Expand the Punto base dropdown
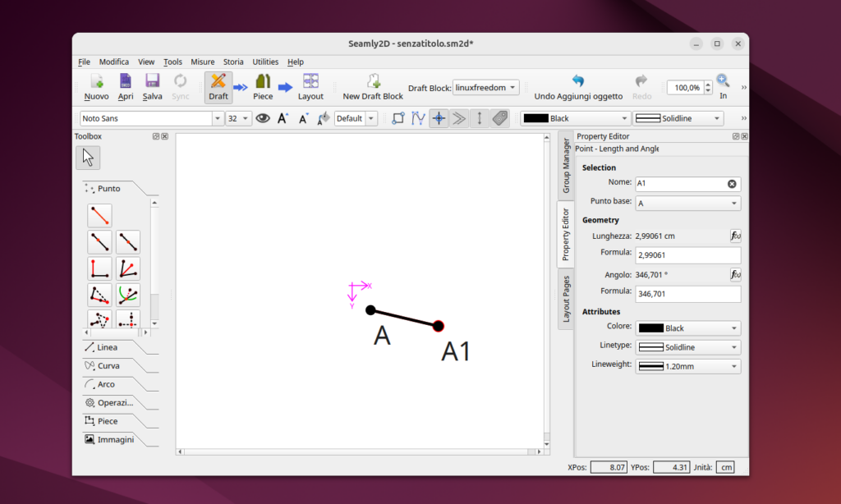Viewport: 841px width, 504px height. pos(688,203)
